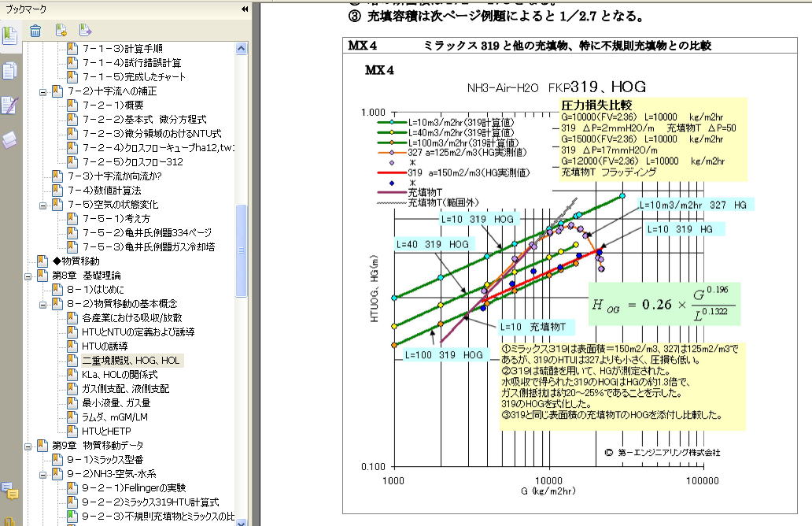Go to bookmark 8-1)はじめに

(95, 289)
